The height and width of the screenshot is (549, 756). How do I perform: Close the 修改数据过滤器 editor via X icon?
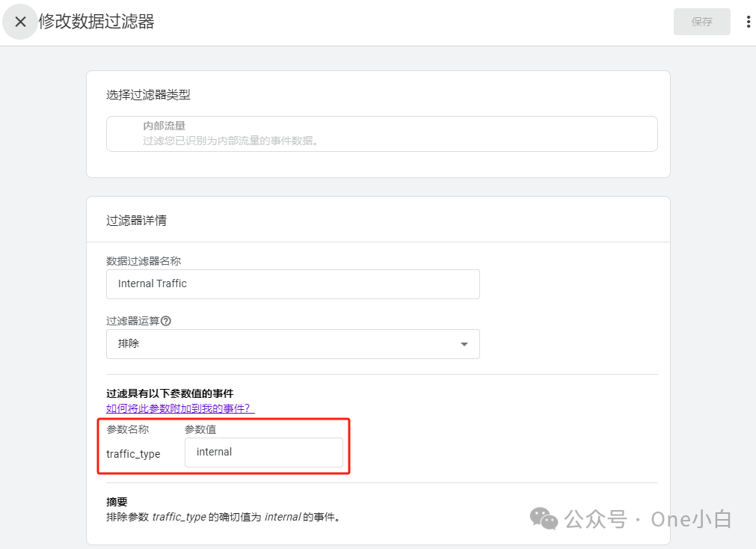point(19,21)
